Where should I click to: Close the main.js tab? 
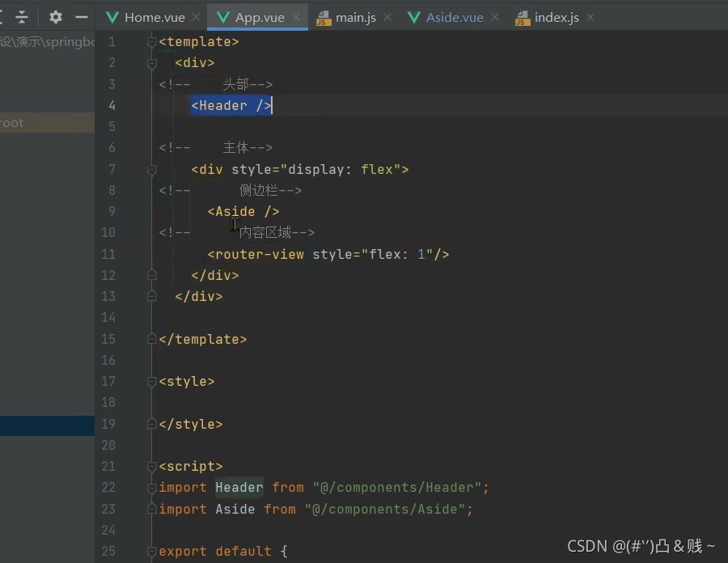pyautogui.click(x=387, y=17)
